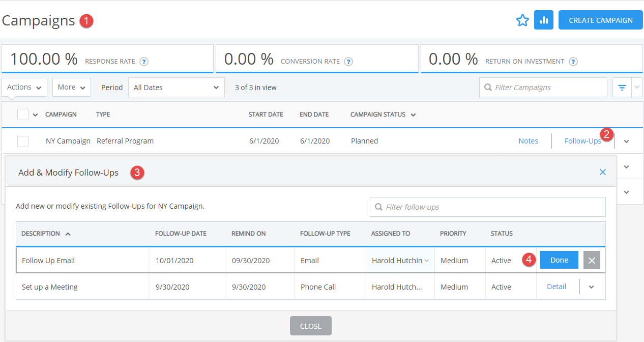
Task: Tick the select-all campaigns header checkbox
Action: click(23, 115)
